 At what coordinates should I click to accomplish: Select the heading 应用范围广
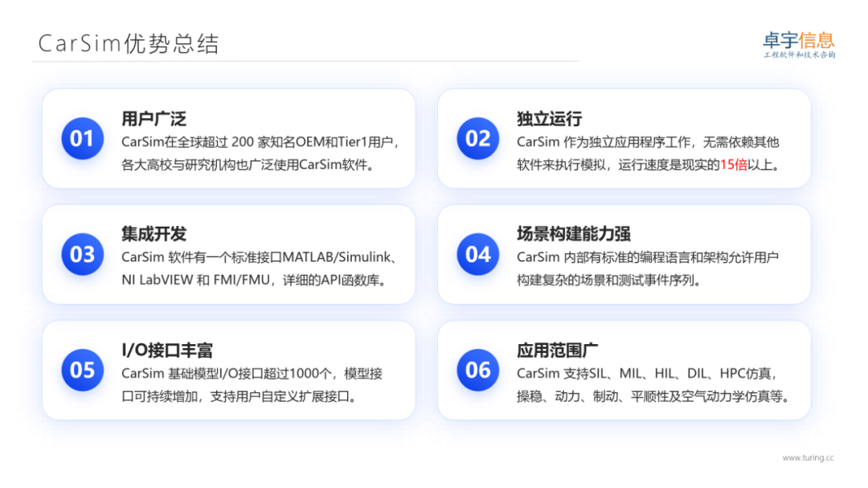tap(557, 350)
